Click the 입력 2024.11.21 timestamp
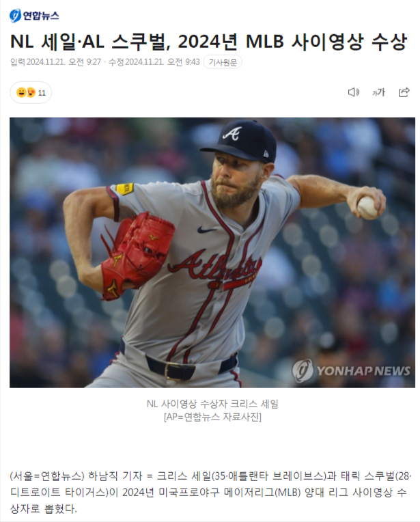This screenshot has width=420, height=522. pyautogui.click(x=55, y=62)
